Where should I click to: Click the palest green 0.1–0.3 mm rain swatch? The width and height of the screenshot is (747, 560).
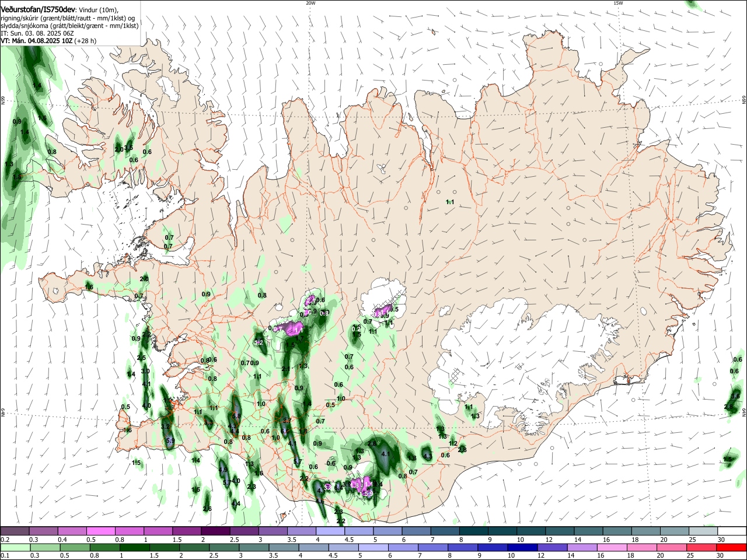point(15,547)
